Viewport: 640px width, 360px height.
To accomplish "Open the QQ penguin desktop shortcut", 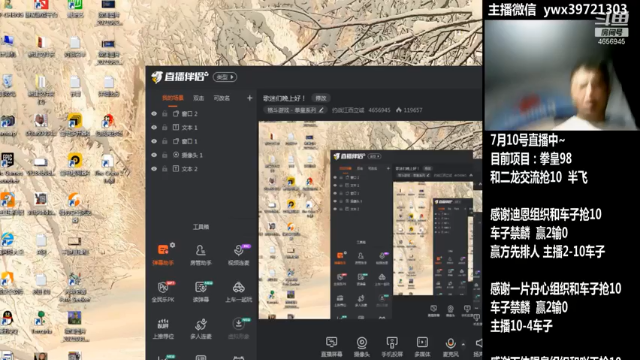I will click(x=7, y=322).
